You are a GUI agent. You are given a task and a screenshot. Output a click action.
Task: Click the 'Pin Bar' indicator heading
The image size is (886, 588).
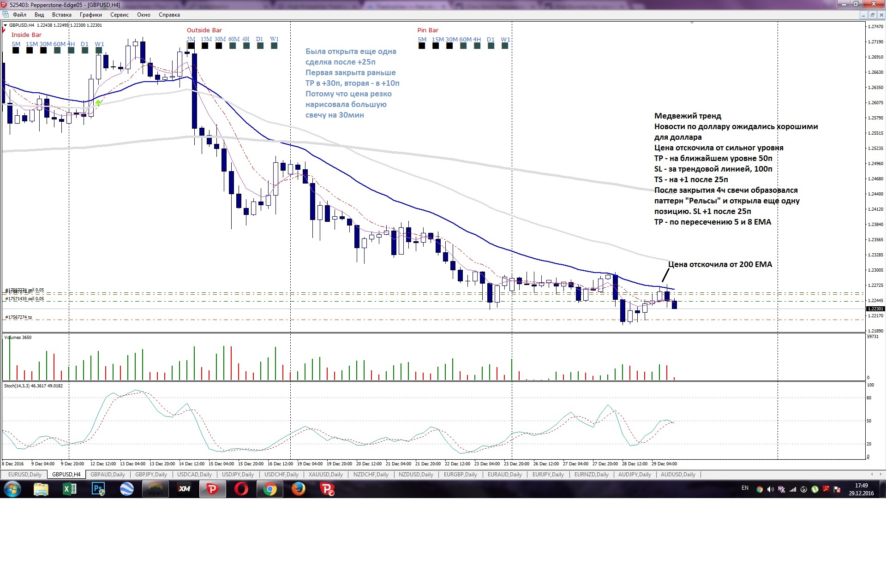pos(428,30)
